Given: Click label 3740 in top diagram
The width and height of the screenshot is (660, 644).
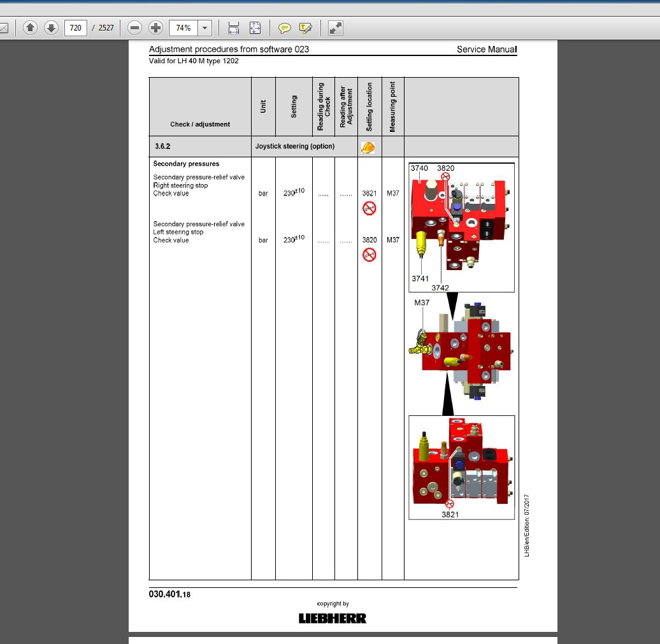Looking at the screenshot, I should pyautogui.click(x=419, y=168).
